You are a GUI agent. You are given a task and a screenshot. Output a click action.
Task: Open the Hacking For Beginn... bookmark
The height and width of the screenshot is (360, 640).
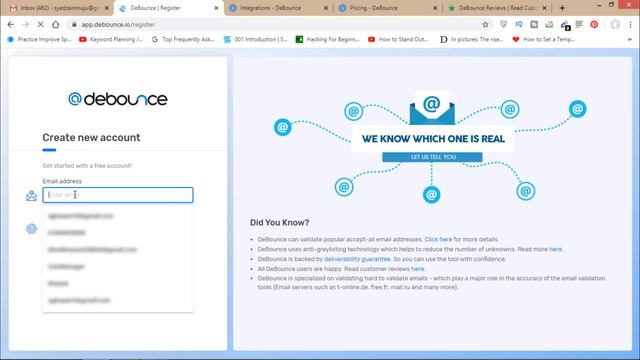pos(328,39)
